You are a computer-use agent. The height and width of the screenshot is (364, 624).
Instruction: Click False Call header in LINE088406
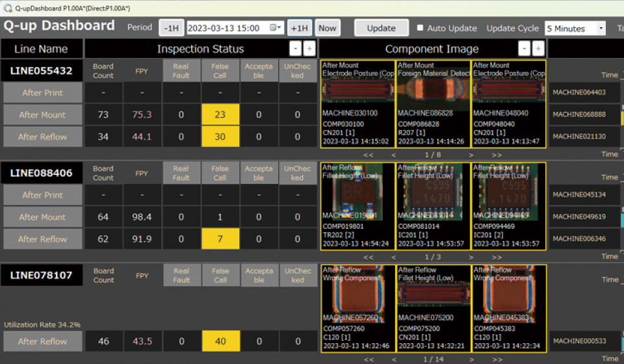(x=220, y=173)
